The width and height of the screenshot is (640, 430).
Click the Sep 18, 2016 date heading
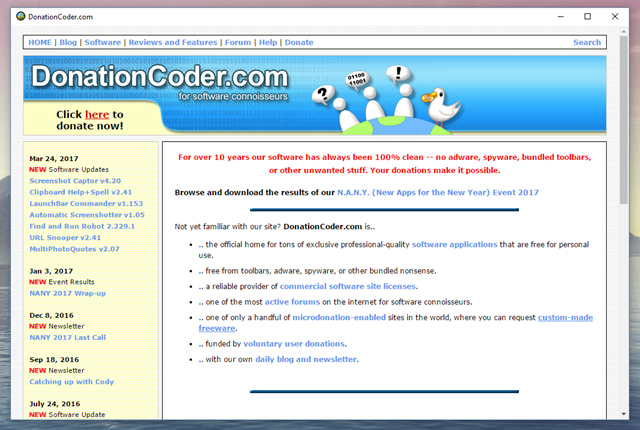pos(54,360)
